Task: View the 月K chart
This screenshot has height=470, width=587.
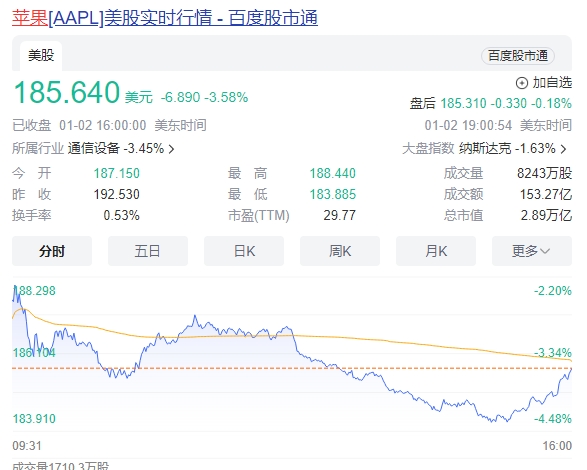Action: (436, 251)
